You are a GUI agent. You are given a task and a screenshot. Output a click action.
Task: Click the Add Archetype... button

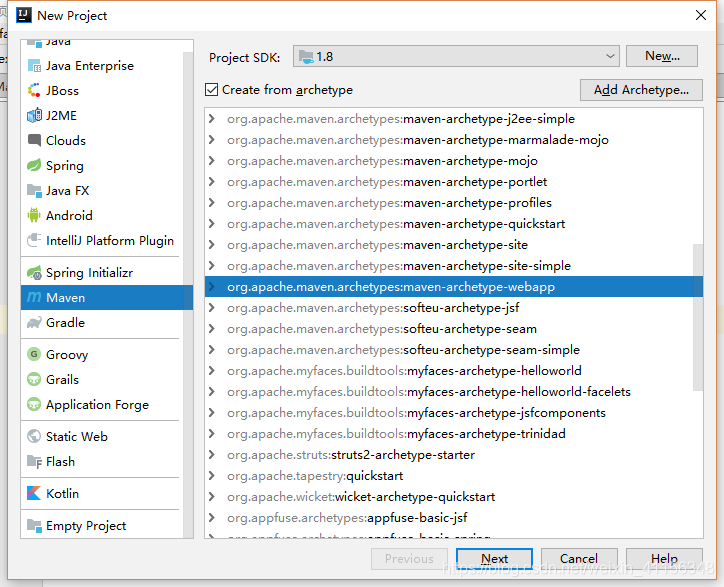point(641,90)
